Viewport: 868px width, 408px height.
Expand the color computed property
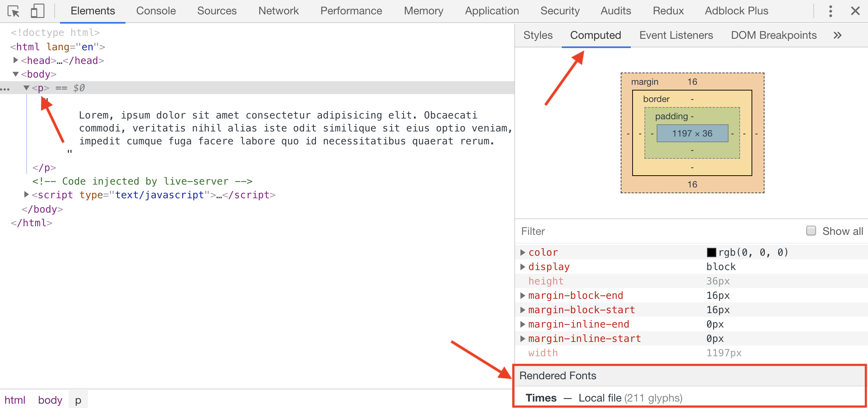(x=523, y=252)
